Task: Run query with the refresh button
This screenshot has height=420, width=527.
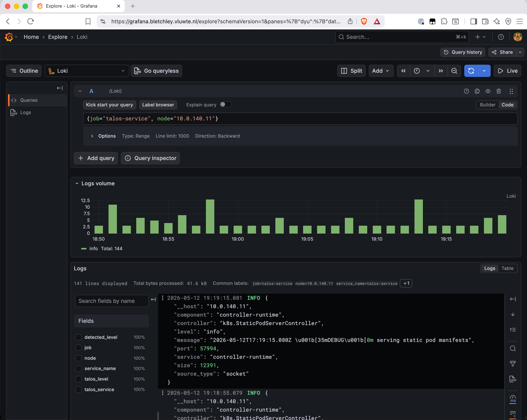Action: click(471, 71)
